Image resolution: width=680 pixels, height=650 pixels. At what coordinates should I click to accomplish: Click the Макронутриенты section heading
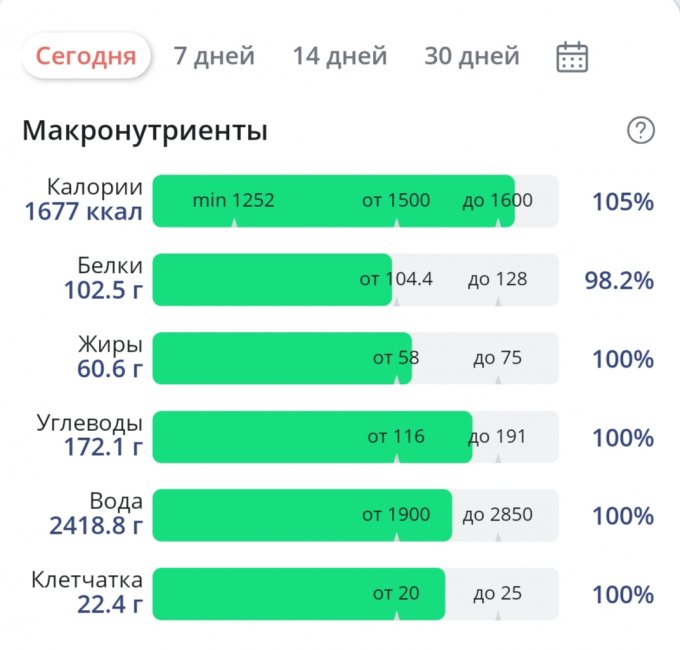(145, 131)
